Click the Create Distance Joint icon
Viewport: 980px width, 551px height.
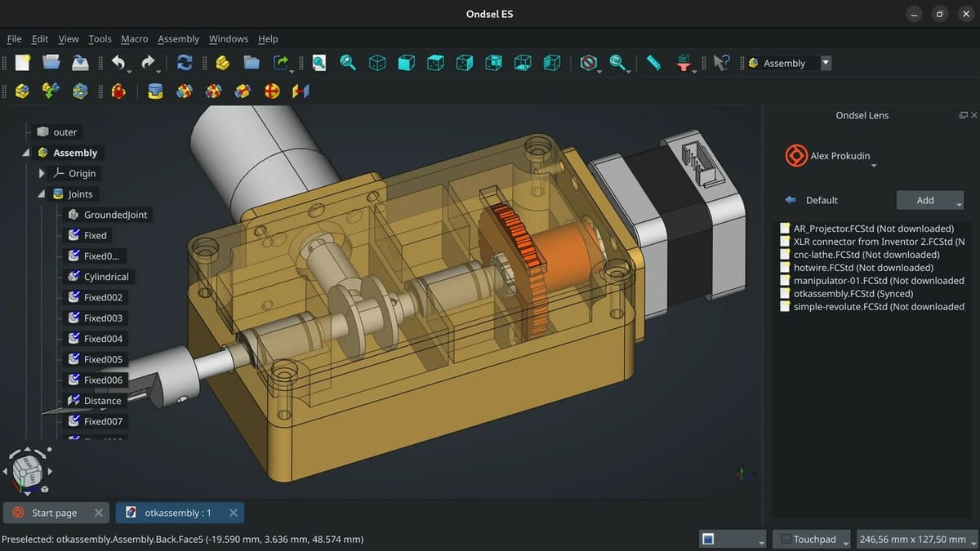[301, 91]
